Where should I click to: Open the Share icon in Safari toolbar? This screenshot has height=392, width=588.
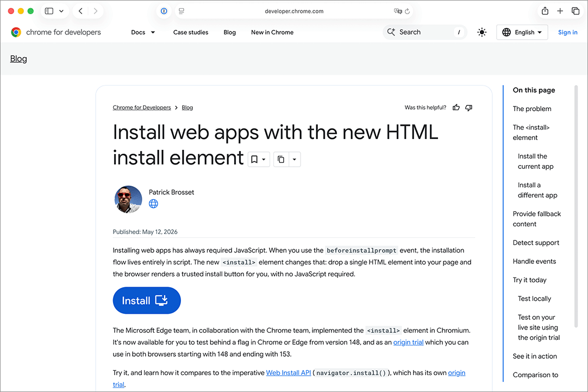(545, 11)
